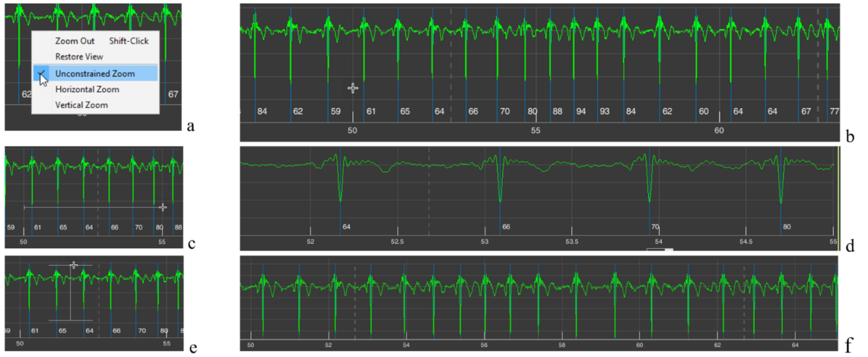Click the crosshair cursor in panel b
This screenshot has height=357, width=868.
(352, 88)
